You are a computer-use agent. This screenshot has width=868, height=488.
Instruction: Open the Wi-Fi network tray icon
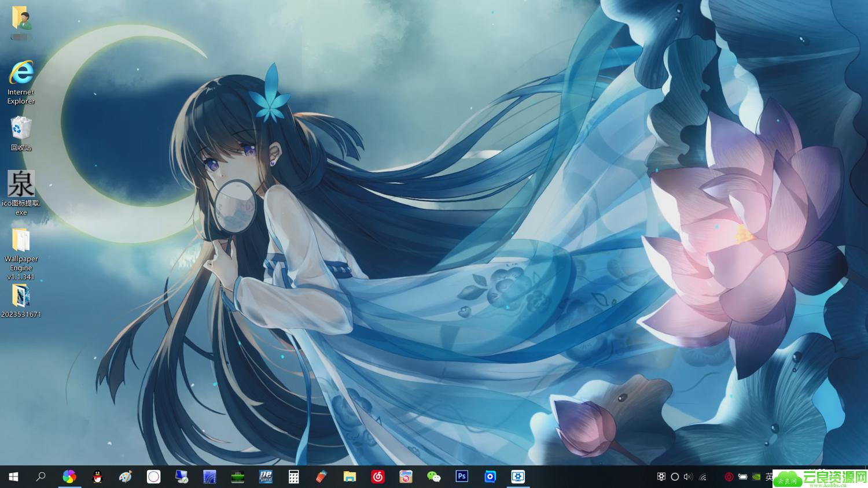coord(703,477)
